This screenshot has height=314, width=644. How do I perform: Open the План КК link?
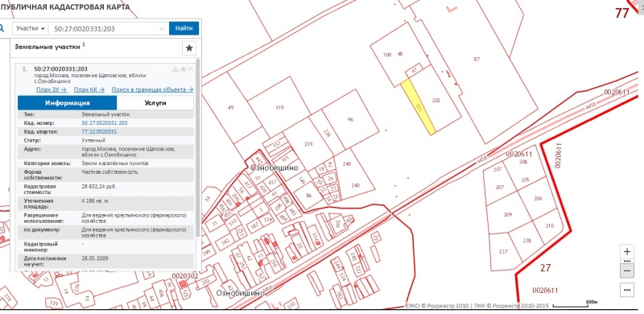click(89, 89)
